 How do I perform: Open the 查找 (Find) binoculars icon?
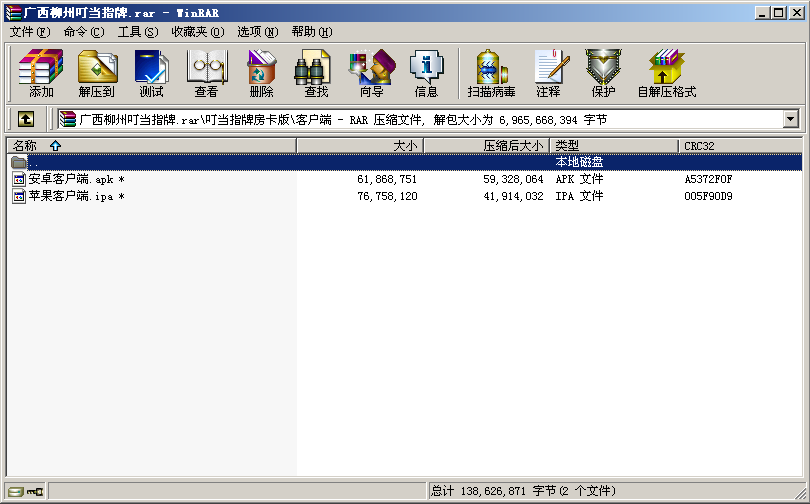(x=316, y=73)
